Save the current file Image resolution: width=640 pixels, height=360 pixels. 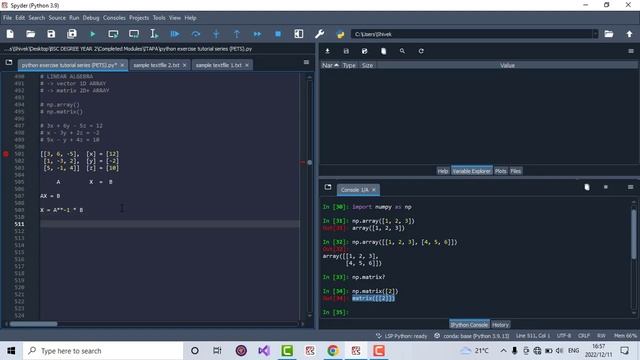pos(51,34)
